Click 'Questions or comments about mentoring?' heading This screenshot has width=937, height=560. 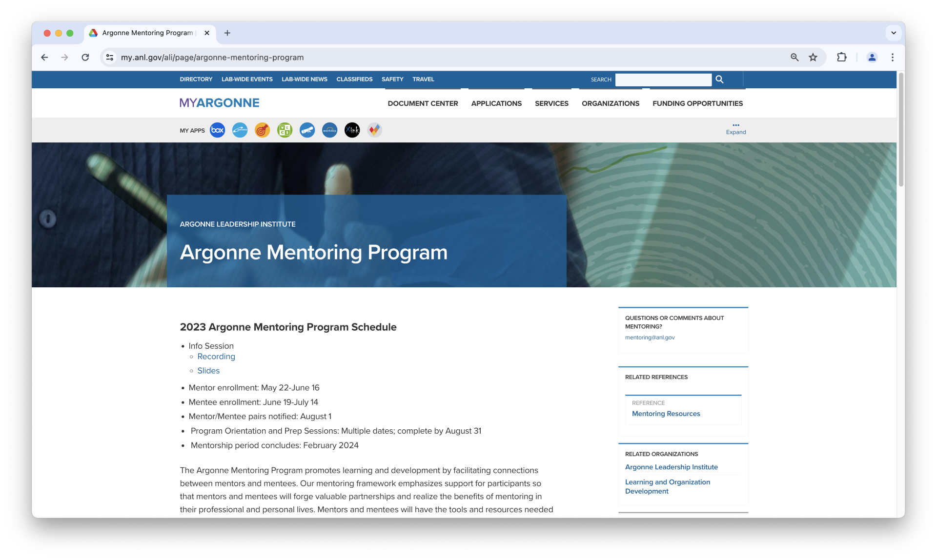674,322
